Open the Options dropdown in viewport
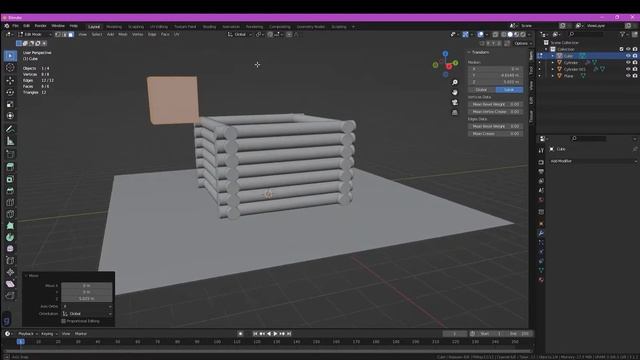 522,43
